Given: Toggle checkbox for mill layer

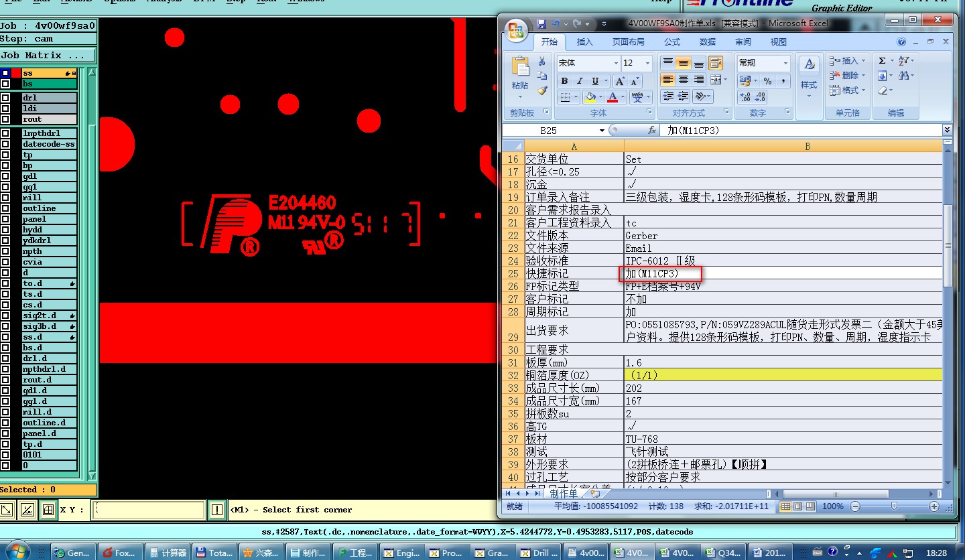Looking at the screenshot, I should click(5, 198).
